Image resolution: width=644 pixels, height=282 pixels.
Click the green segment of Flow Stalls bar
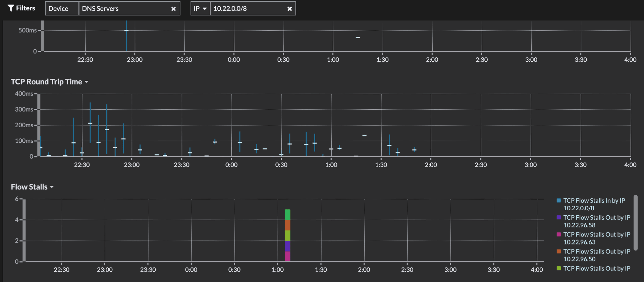click(x=287, y=214)
